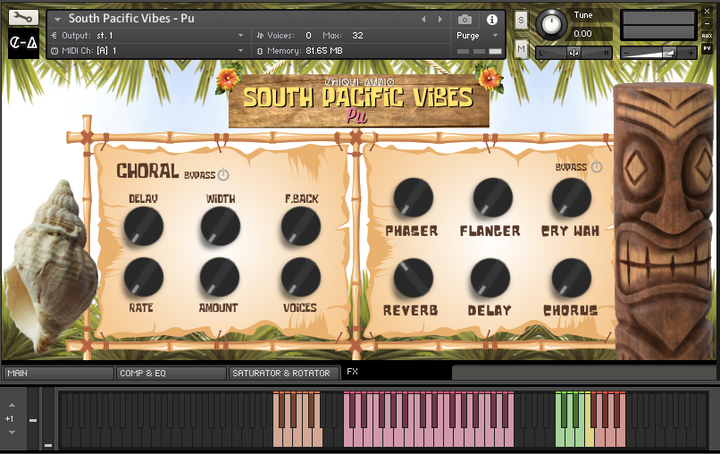Click the REVERB knob

pos(413,278)
